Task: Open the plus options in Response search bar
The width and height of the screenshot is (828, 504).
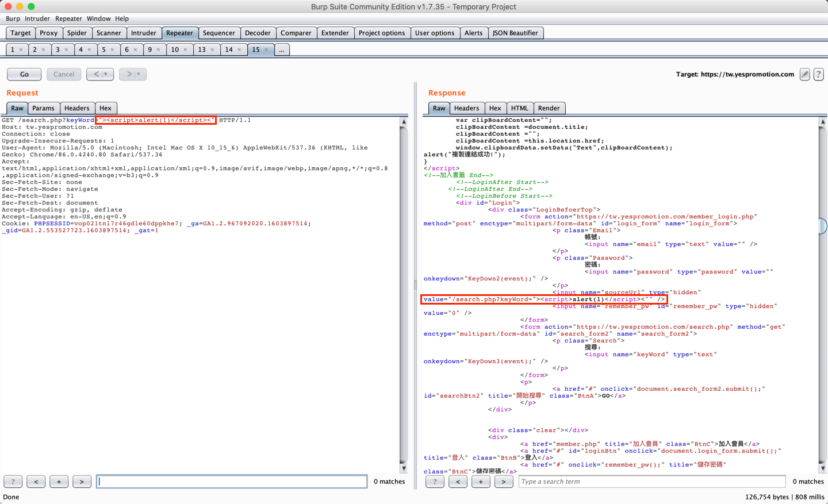Action: (x=481, y=482)
